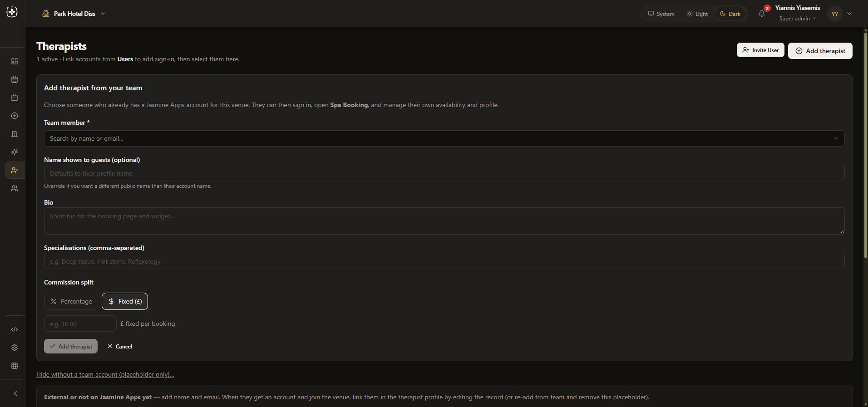Open the door (rooms) sidebar icon

click(15, 134)
